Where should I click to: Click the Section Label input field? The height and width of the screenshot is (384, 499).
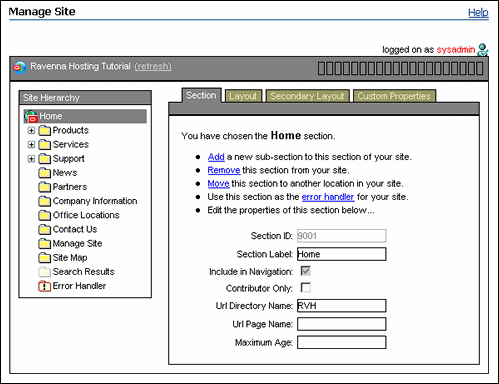[342, 254]
